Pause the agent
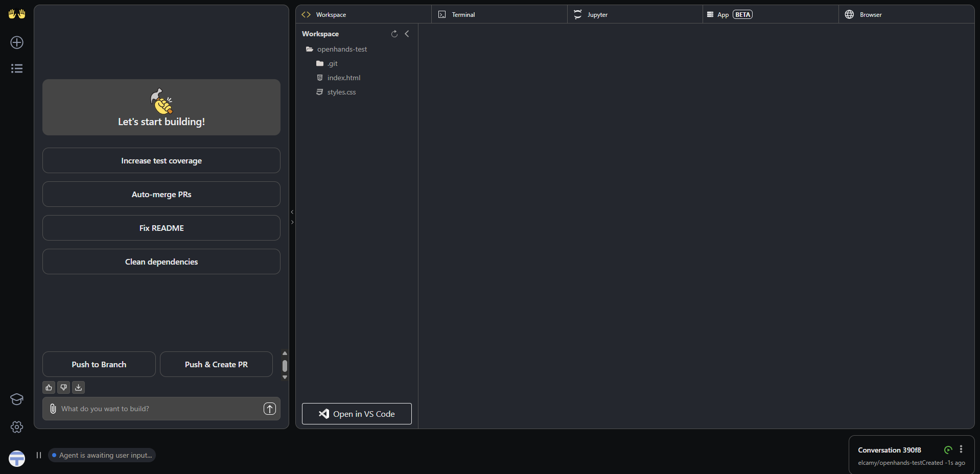980x474 pixels. (x=39, y=455)
